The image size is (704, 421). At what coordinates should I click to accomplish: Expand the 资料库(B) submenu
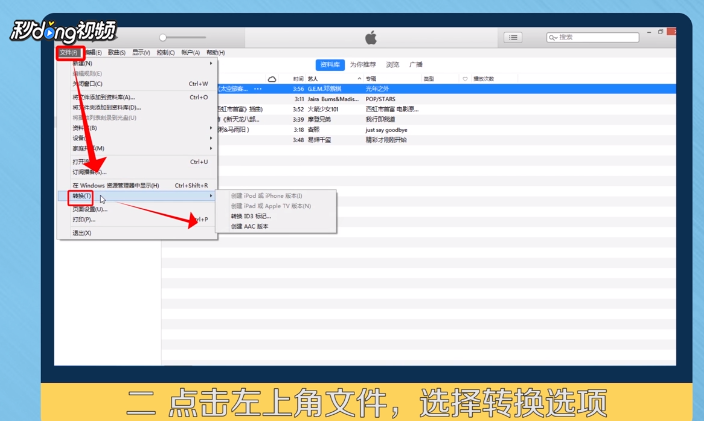(x=137, y=128)
